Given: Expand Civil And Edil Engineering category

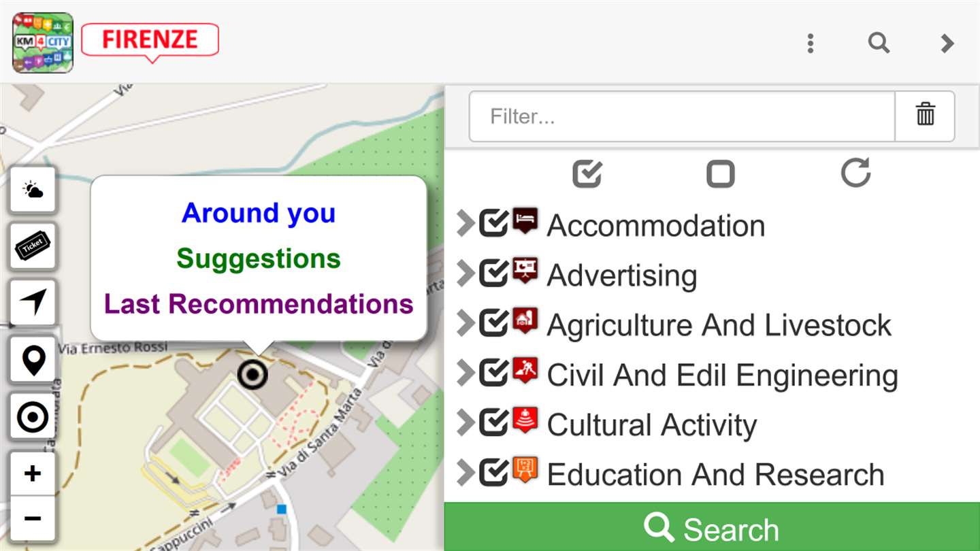Looking at the screenshot, I should coord(465,373).
